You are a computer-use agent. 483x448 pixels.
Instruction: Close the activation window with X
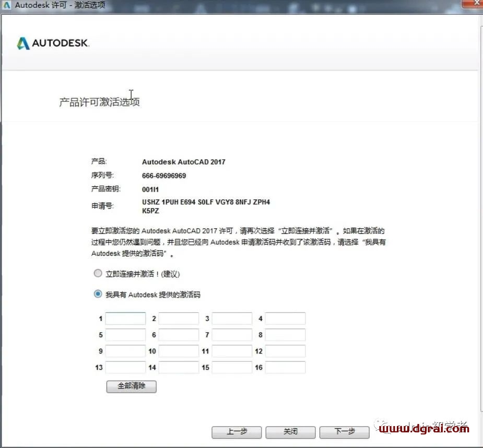(474, 3)
